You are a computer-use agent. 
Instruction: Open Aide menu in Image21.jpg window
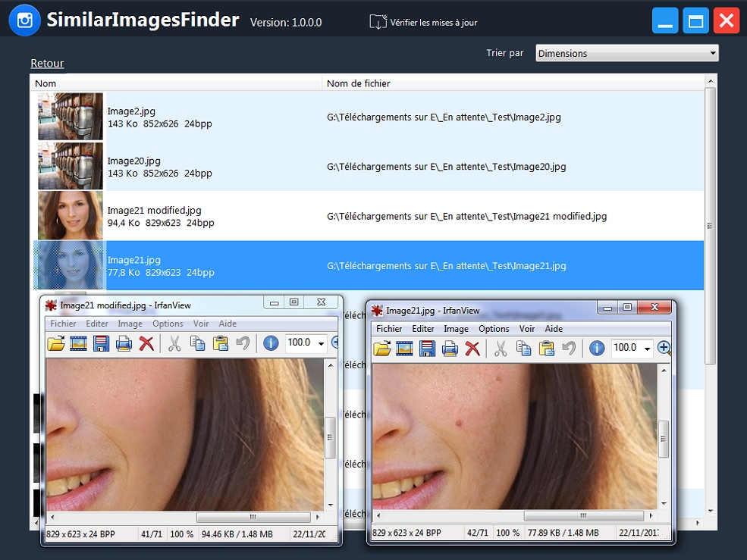554,329
